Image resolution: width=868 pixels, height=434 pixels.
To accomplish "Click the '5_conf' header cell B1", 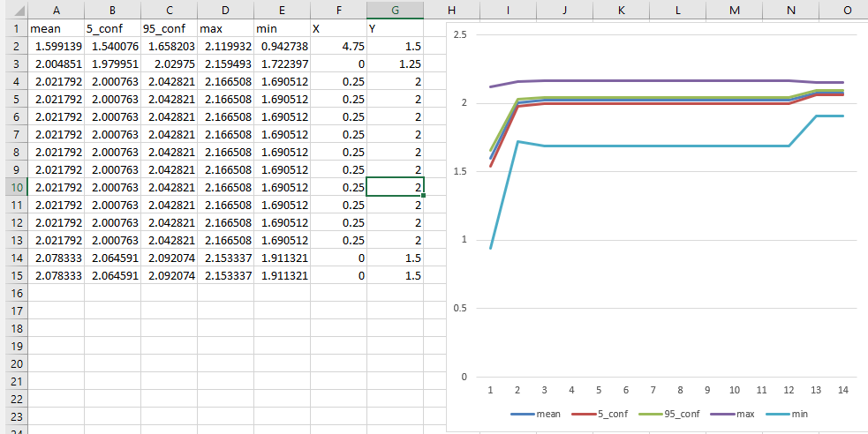I will pyautogui.click(x=113, y=28).
